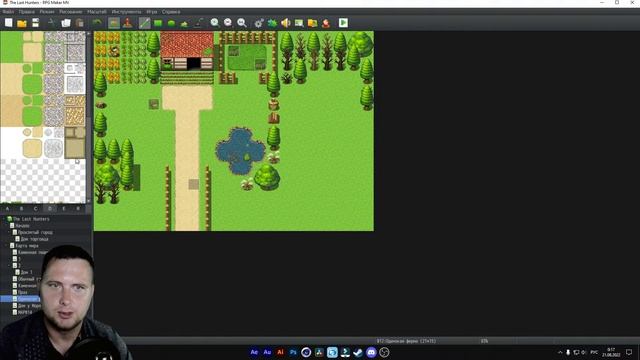Open the Режим menu
Viewport: 640px width, 360px height.
tap(47, 12)
